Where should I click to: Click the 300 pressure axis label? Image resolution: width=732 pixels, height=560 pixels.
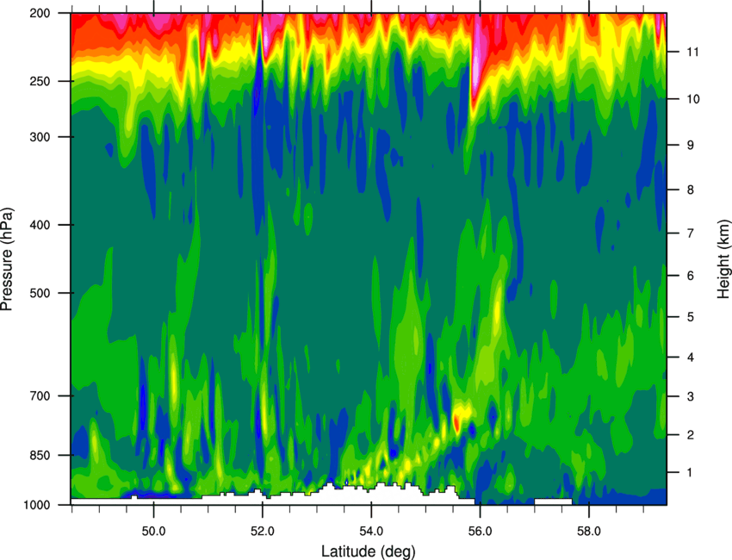click(40, 137)
